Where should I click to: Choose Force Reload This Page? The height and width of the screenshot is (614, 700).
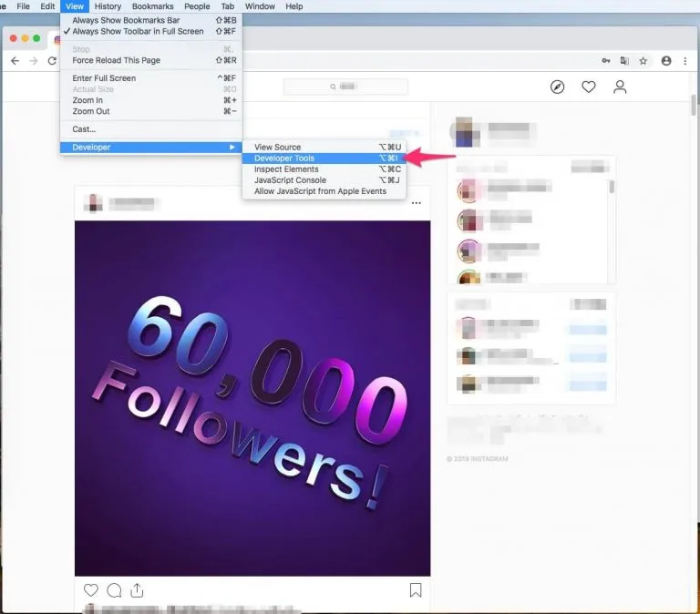pos(151,60)
